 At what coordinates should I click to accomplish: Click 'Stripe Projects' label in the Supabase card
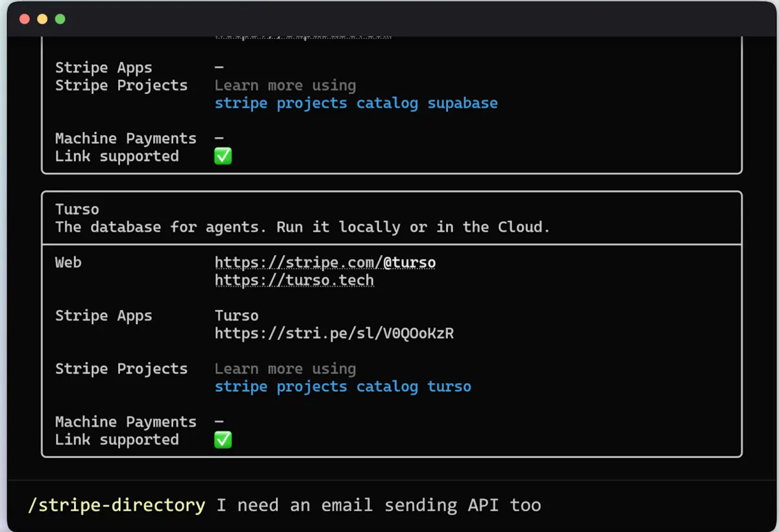(x=121, y=86)
